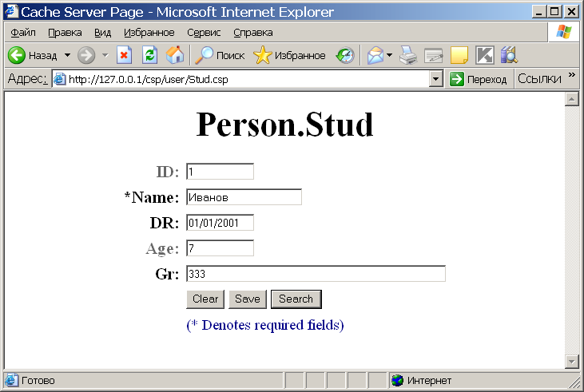Refresh the page with green arrows icon
Viewport: 584px width, 392px height.
pyautogui.click(x=149, y=55)
